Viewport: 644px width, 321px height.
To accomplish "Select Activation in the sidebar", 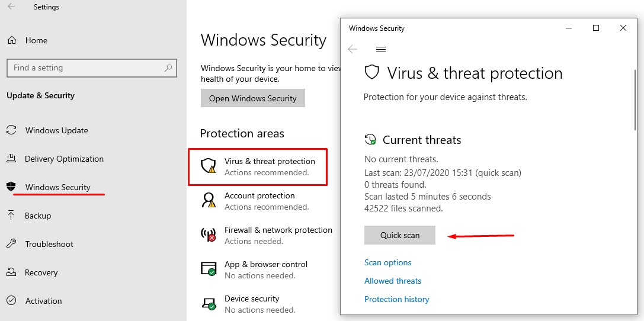I will tap(43, 301).
